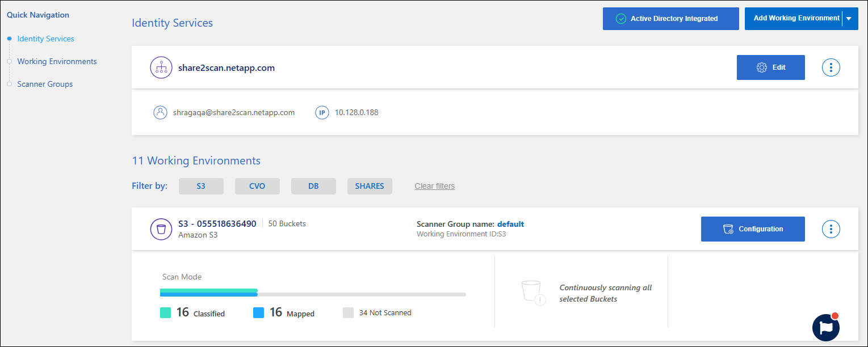Jump to Scanner Groups in Quick Navigation
The height and width of the screenshot is (347, 868).
(45, 84)
